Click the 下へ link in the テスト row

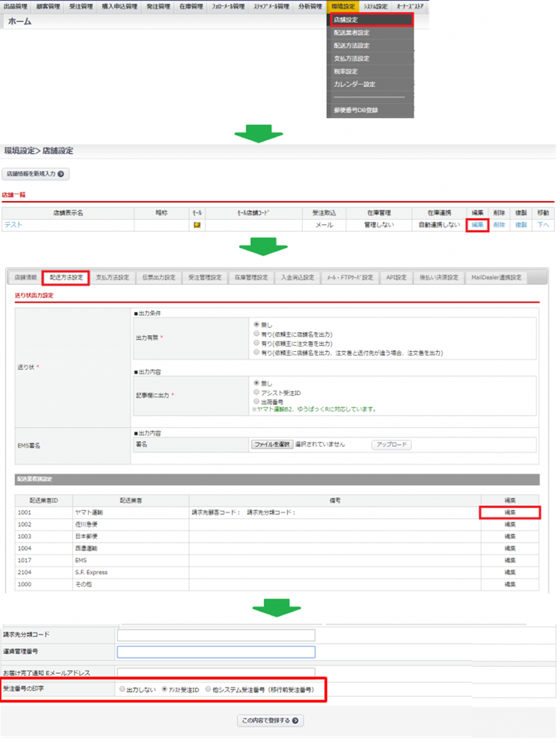(543, 225)
